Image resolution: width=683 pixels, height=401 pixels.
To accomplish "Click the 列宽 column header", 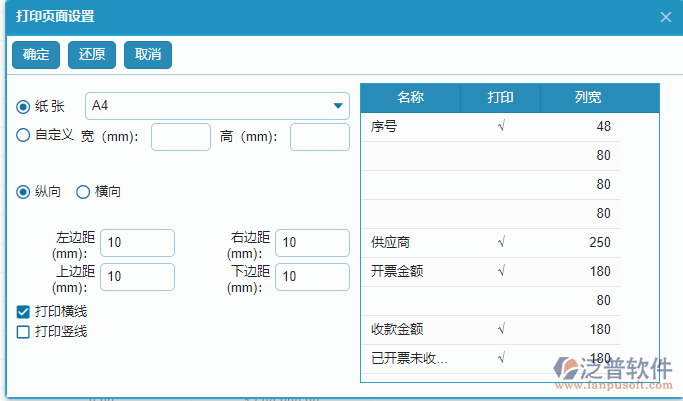I will coord(588,98).
